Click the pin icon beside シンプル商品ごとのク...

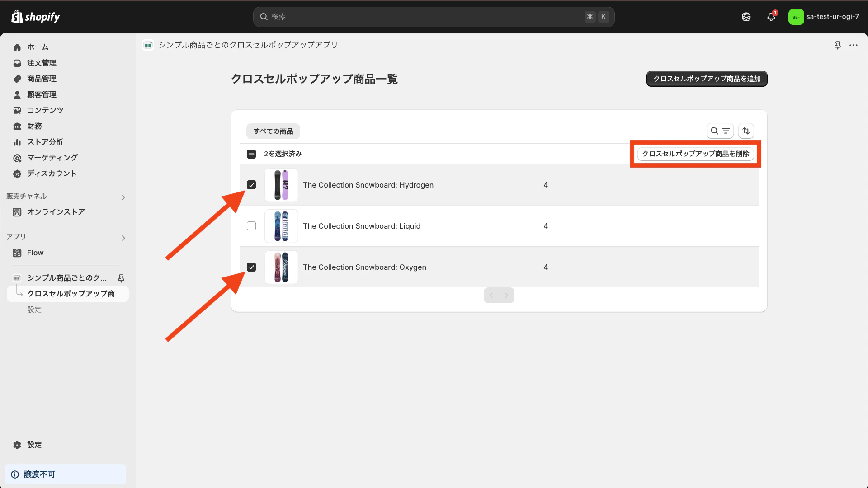(x=121, y=278)
